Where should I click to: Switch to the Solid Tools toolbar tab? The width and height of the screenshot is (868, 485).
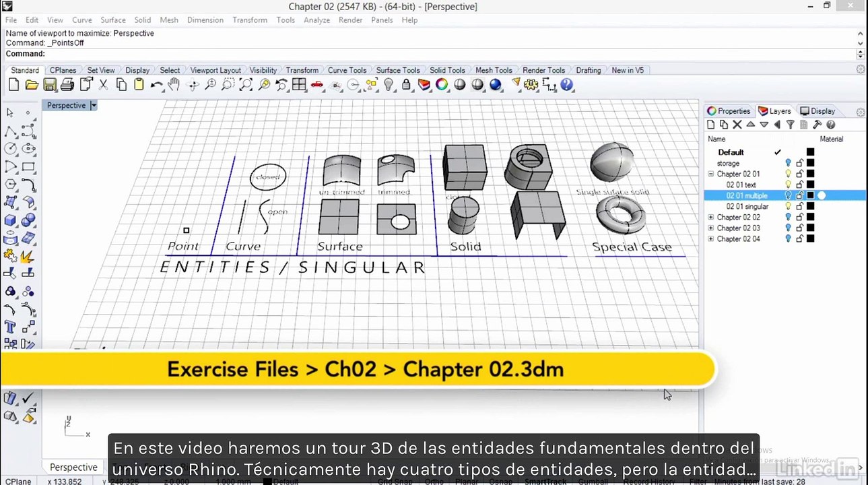(447, 70)
